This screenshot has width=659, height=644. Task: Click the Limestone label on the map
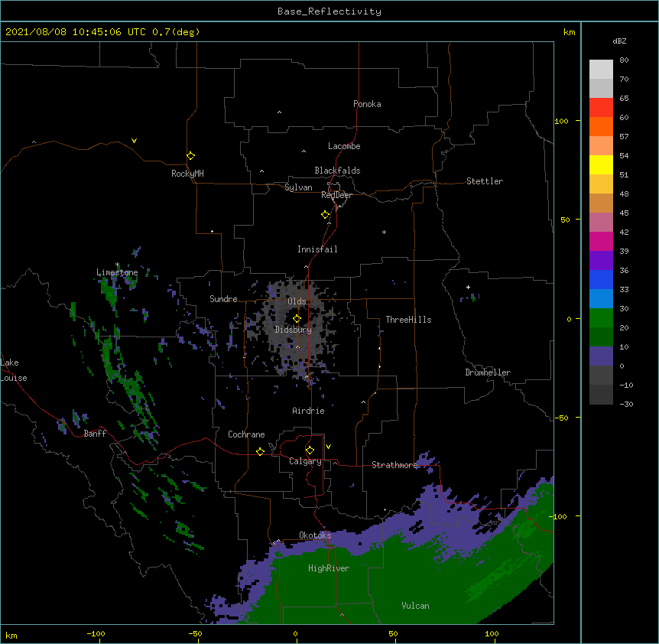coord(117,272)
